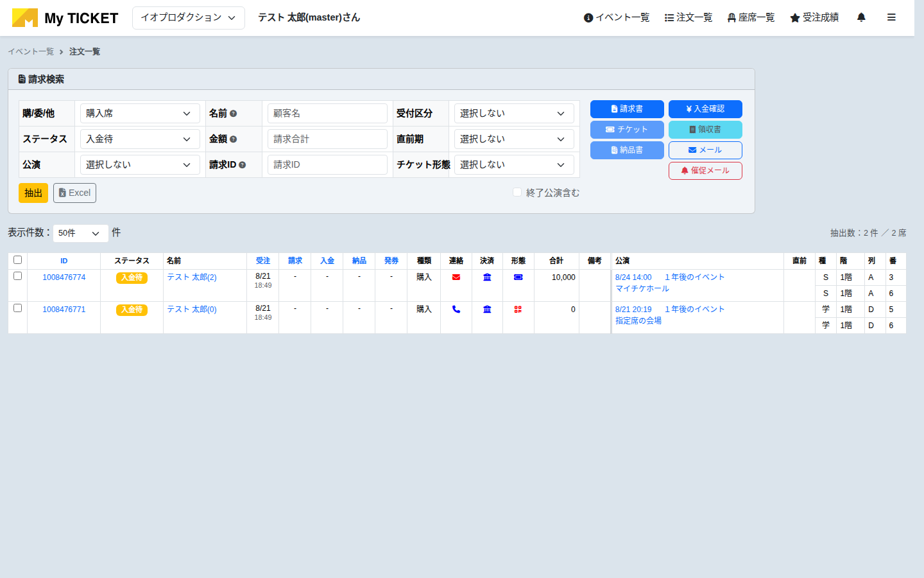Sort by 発券 column header
Viewport: 924px width, 578px height.
pos(391,261)
